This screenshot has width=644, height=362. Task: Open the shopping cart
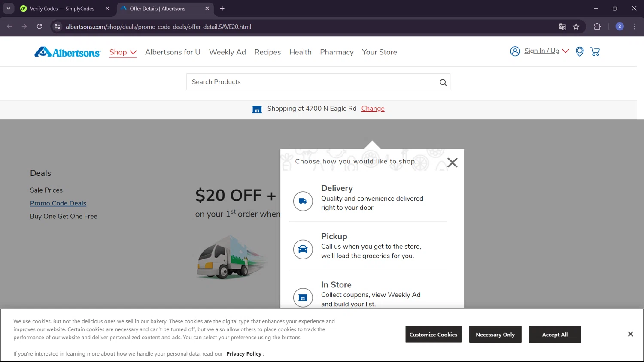point(595,51)
